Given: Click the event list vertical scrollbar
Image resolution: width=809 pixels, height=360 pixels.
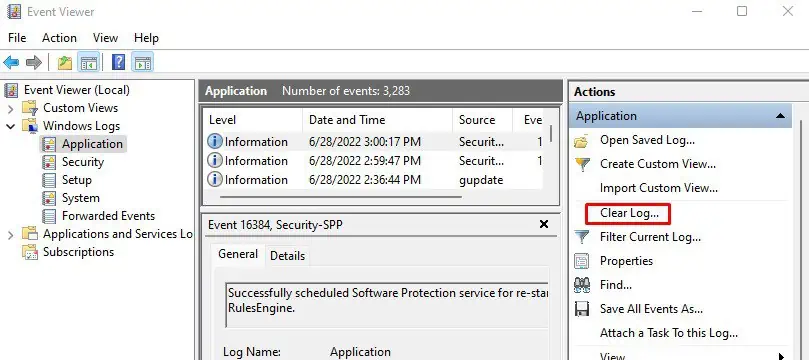Looking at the screenshot, I should 552,133.
